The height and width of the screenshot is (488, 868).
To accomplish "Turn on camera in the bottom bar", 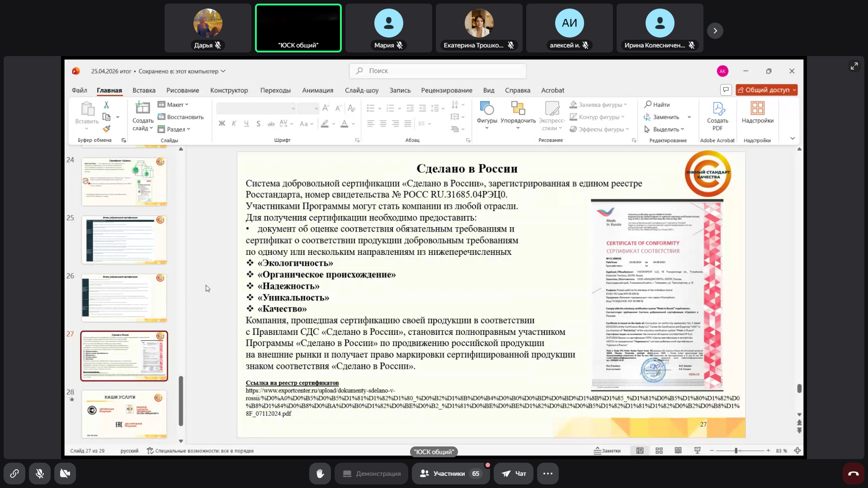I will point(65,474).
